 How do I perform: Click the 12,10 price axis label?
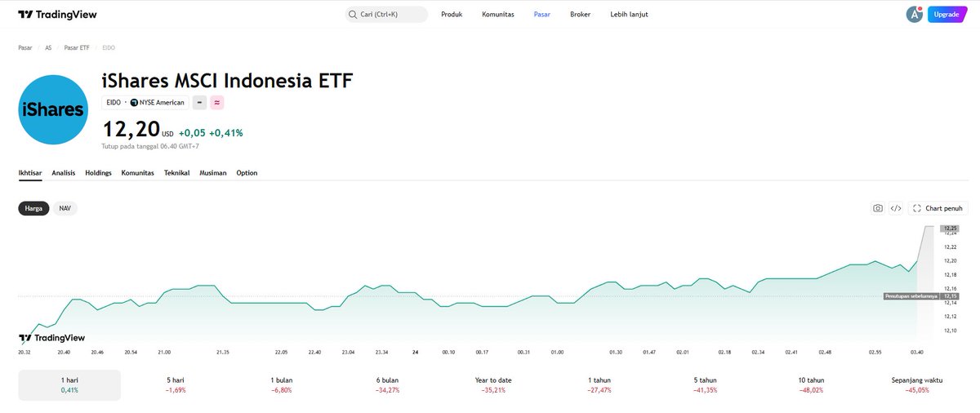[x=951, y=331]
